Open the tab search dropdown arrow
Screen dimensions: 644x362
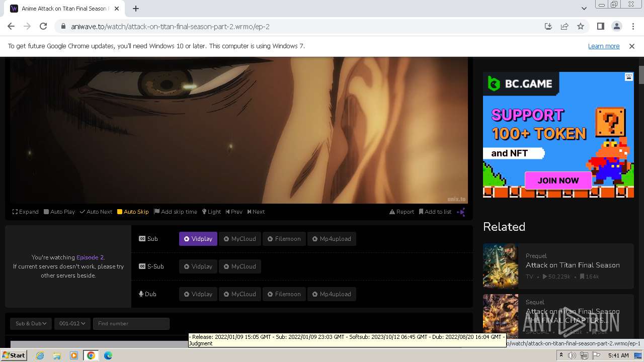584,9
